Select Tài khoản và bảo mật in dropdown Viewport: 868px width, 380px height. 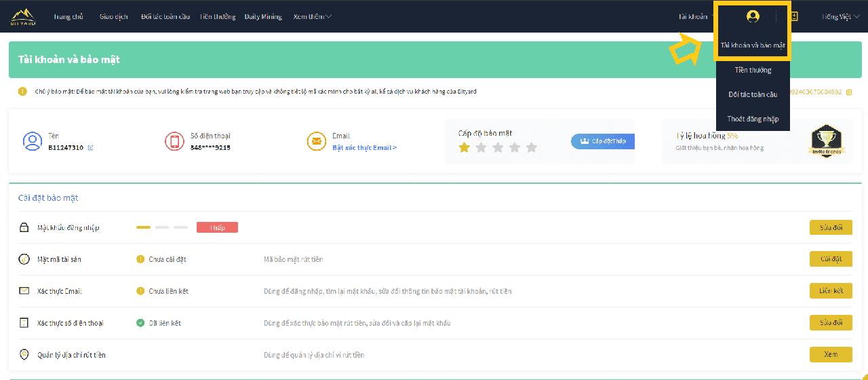(x=753, y=45)
